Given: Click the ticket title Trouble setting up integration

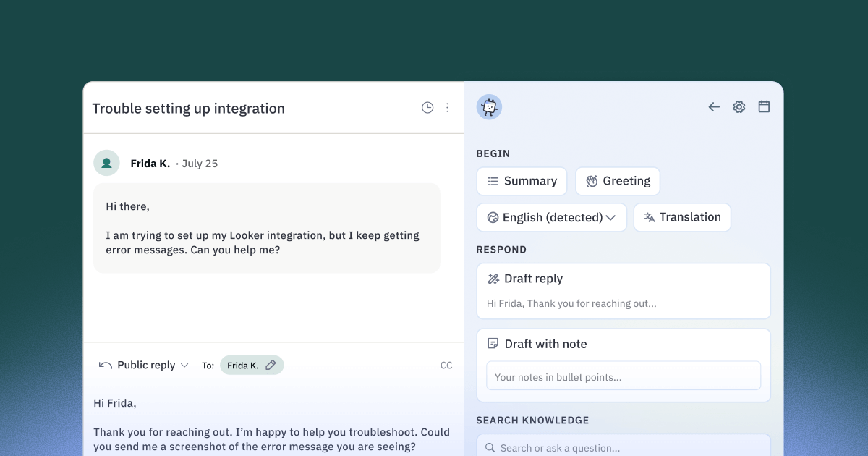Looking at the screenshot, I should (189, 109).
